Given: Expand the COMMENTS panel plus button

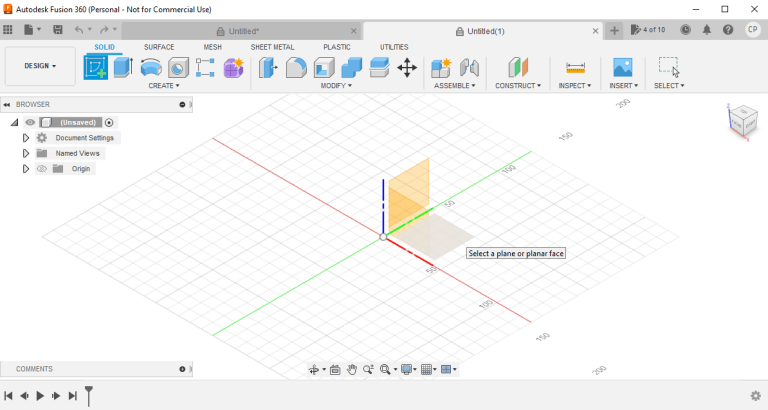Looking at the screenshot, I should [x=182, y=369].
